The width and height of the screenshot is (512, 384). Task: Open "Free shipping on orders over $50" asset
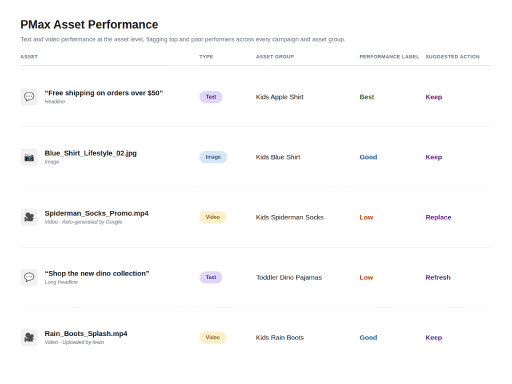tap(104, 93)
